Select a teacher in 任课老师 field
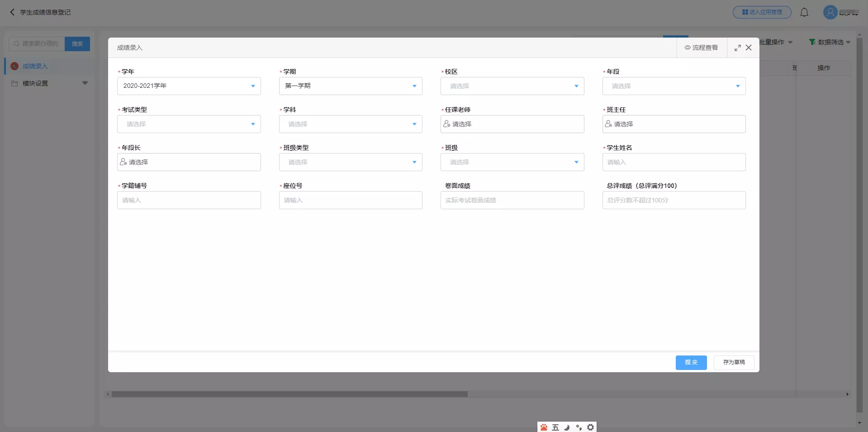 tap(512, 124)
